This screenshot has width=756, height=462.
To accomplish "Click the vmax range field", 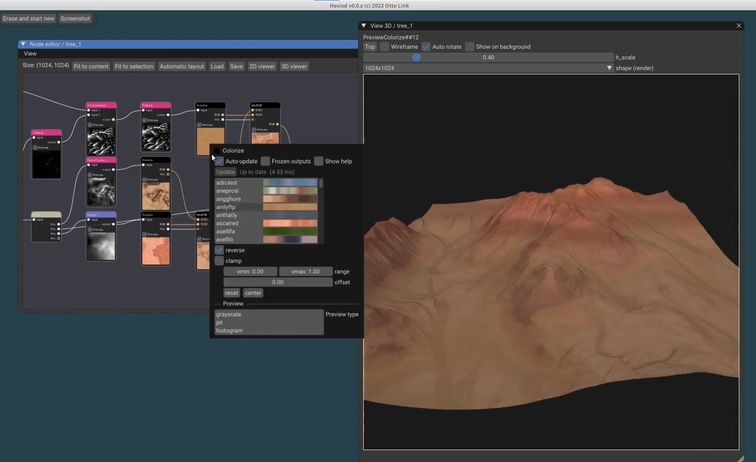I will [x=306, y=271].
